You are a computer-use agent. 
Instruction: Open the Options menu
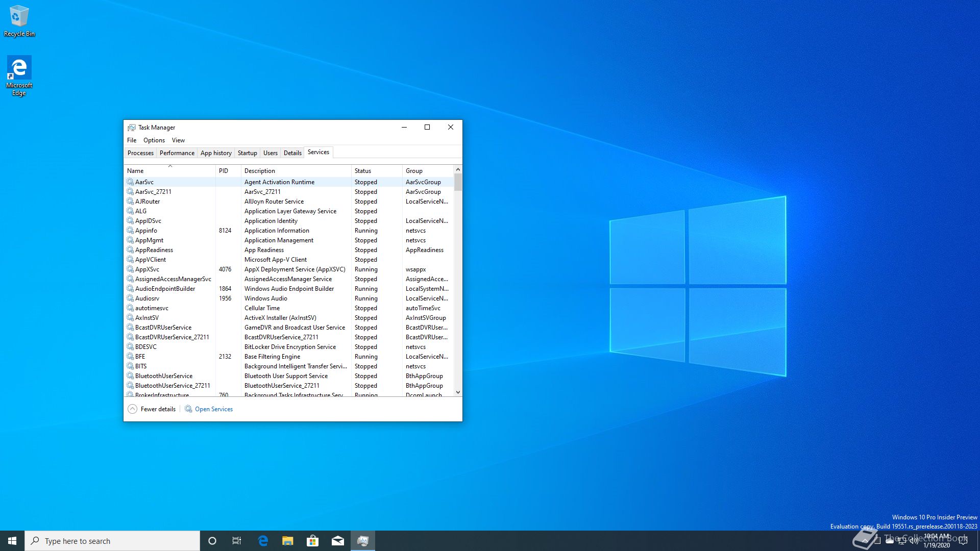(154, 140)
